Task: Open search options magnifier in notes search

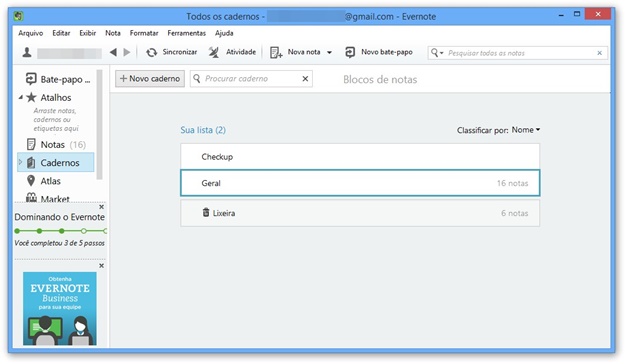Action: click(437, 53)
